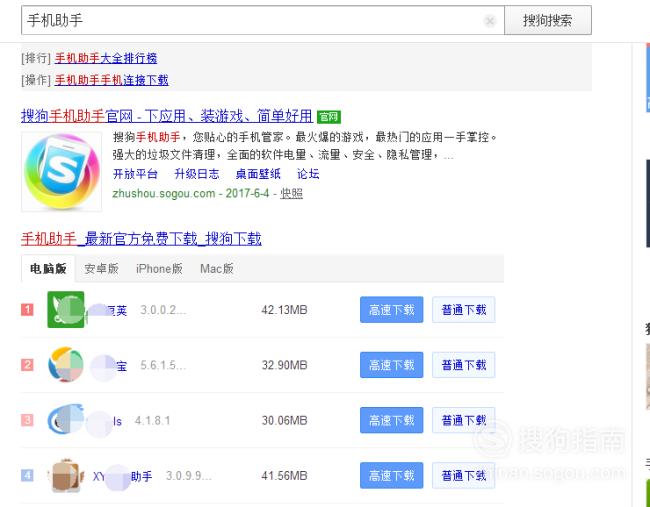Clear the search box with the X icon
Image resolution: width=650 pixels, height=507 pixels.
490,20
